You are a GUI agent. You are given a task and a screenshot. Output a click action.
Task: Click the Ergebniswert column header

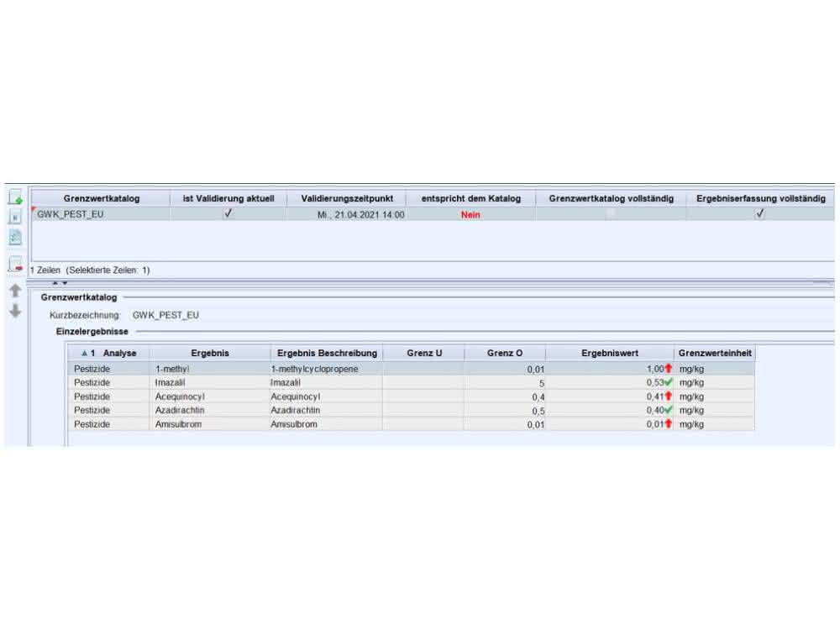coord(610,353)
